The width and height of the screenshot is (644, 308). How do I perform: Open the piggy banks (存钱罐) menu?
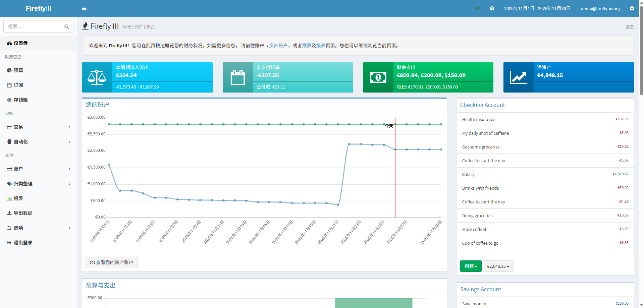[20, 100]
